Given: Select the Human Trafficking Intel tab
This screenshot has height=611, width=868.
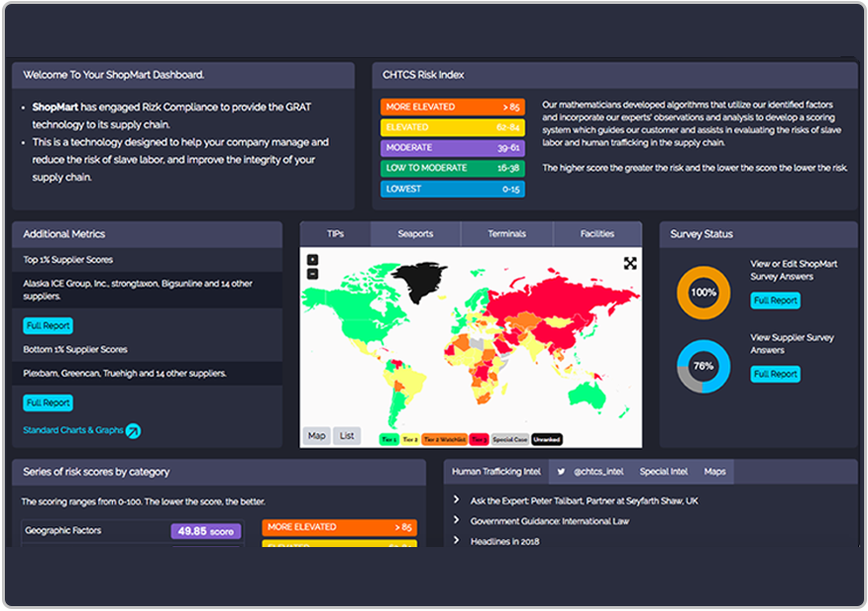Looking at the screenshot, I should click(x=496, y=471).
